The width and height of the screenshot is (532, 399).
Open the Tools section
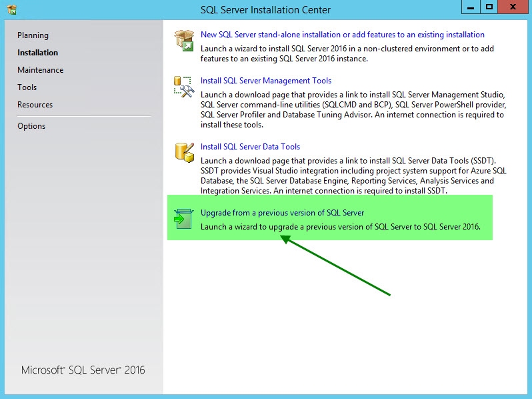pyautogui.click(x=27, y=87)
